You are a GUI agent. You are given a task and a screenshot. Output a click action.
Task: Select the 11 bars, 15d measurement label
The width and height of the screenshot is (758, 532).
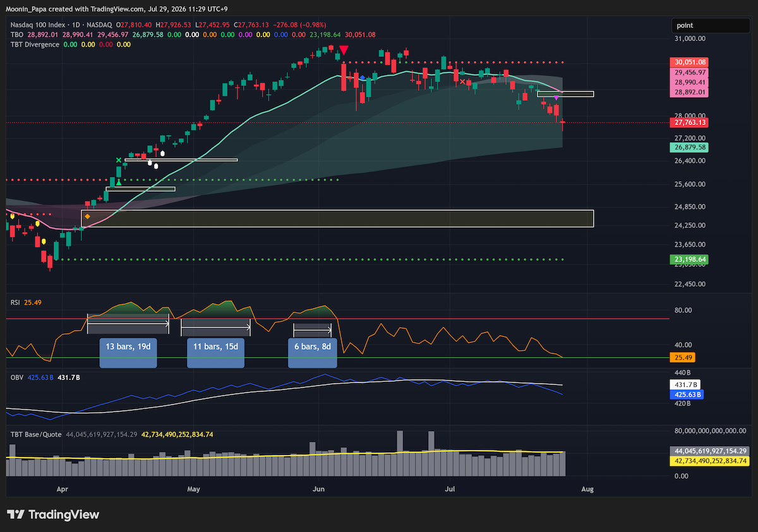click(215, 353)
